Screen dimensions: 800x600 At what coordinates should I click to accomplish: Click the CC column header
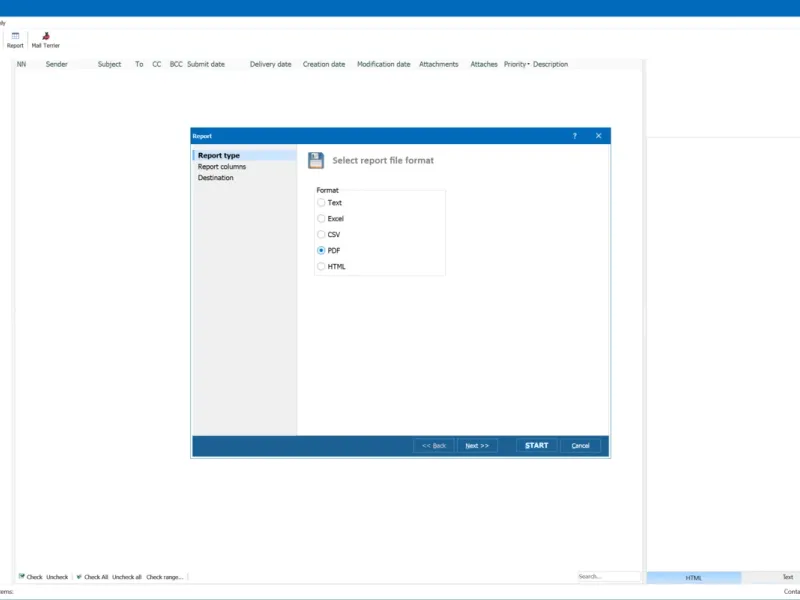pos(157,64)
